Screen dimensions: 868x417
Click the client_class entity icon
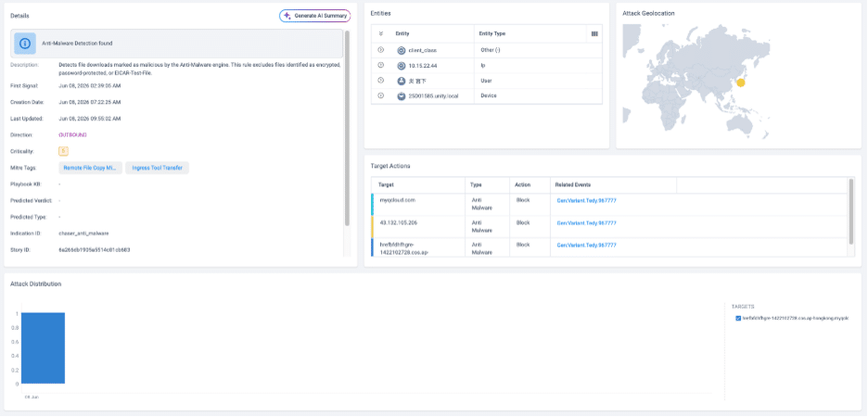point(402,50)
